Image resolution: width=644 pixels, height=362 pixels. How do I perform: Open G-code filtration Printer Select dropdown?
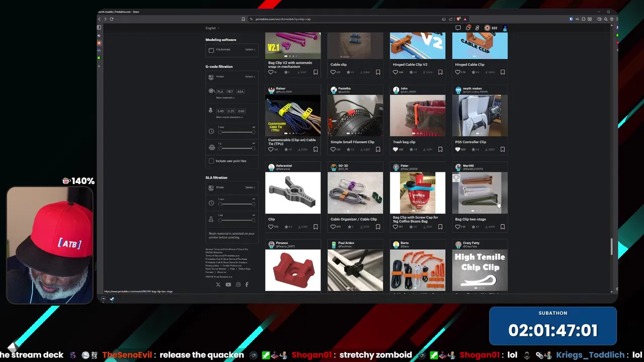(x=250, y=76)
